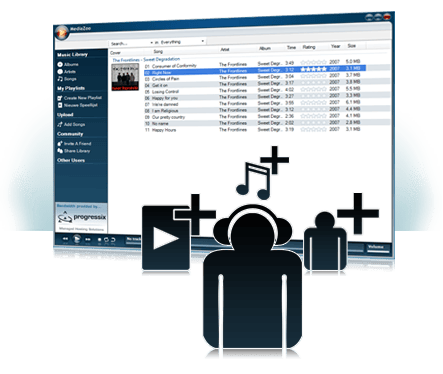Play track with round play button

[77, 239]
